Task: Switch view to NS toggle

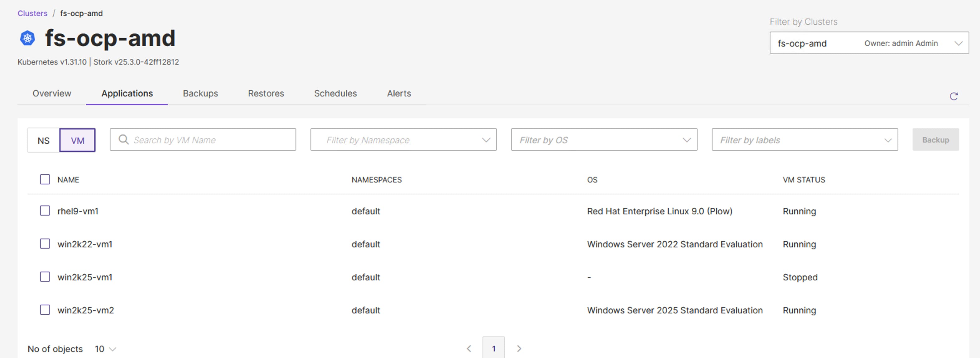Action: (43, 140)
